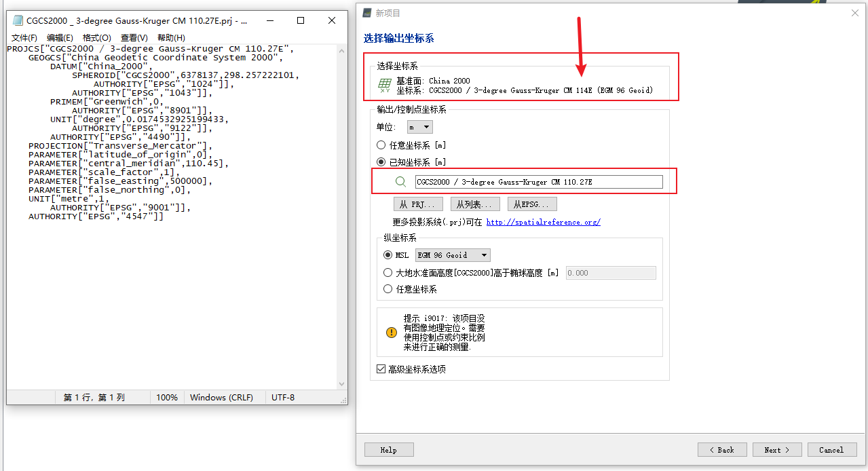Minimize the Notepad window
Image resolution: width=868 pixels, height=471 pixels.
click(x=270, y=21)
